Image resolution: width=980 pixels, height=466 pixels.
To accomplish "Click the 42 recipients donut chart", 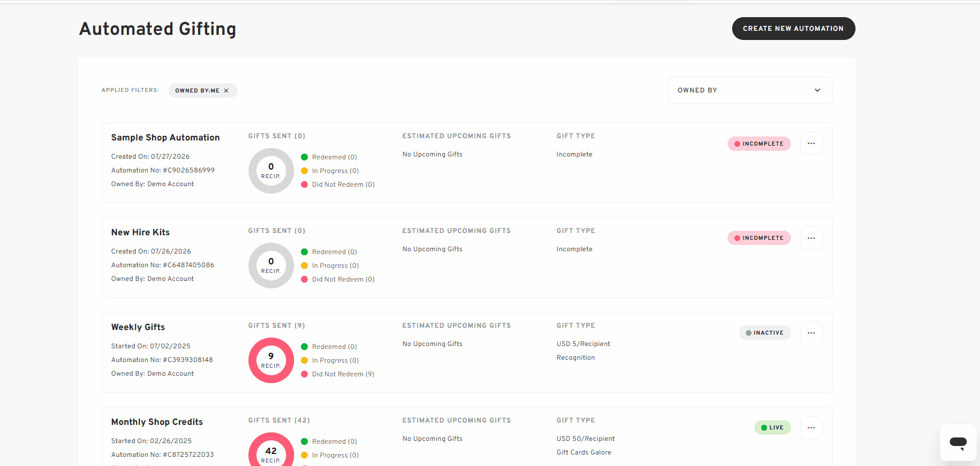I will pos(271,449).
